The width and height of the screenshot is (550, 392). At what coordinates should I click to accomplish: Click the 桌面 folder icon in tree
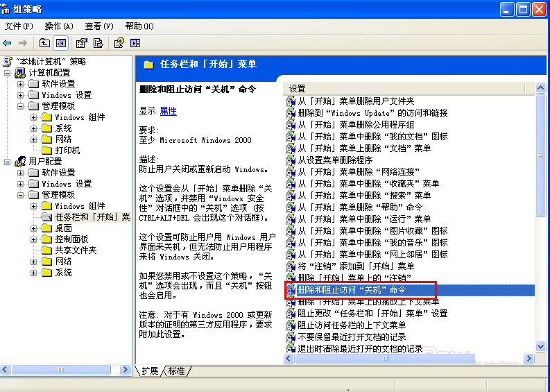pyautogui.click(x=47, y=228)
